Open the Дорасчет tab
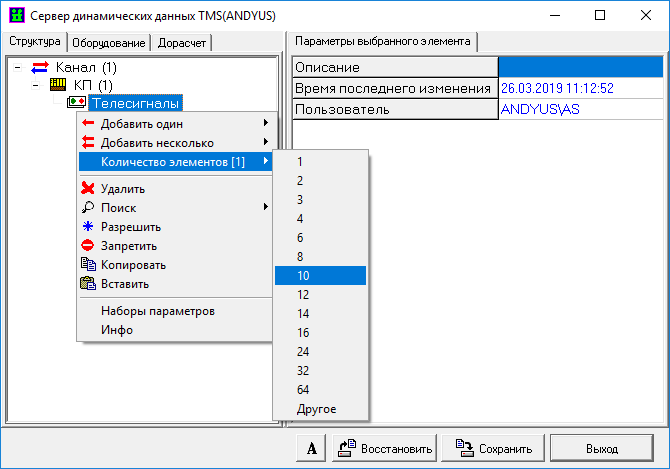The width and height of the screenshot is (670, 469). coord(183,42)
